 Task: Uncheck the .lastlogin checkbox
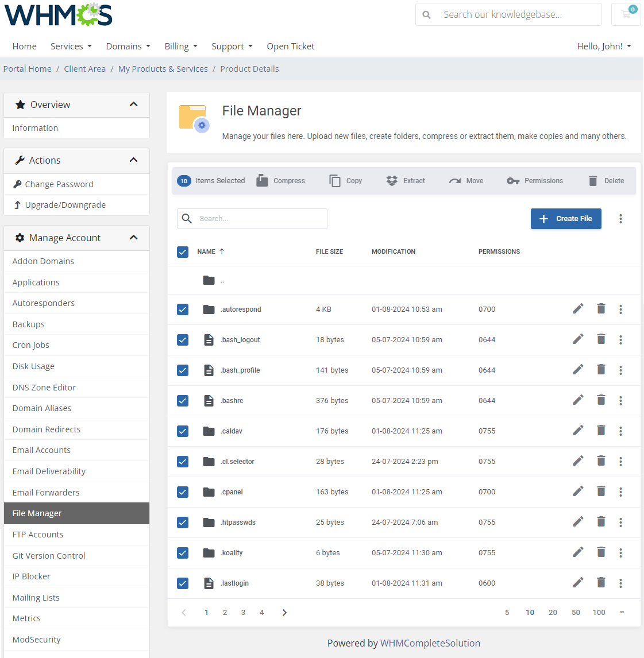point(183,583)
